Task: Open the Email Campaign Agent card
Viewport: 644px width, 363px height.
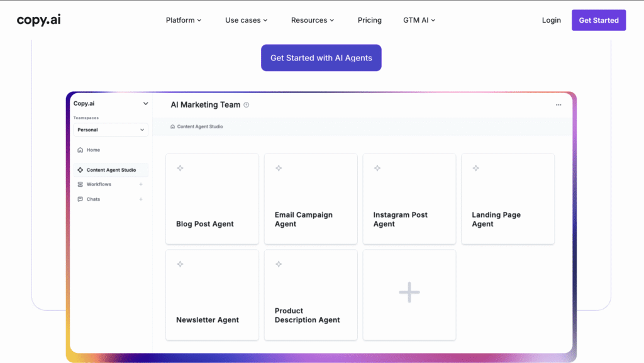Action: [310, 199]
